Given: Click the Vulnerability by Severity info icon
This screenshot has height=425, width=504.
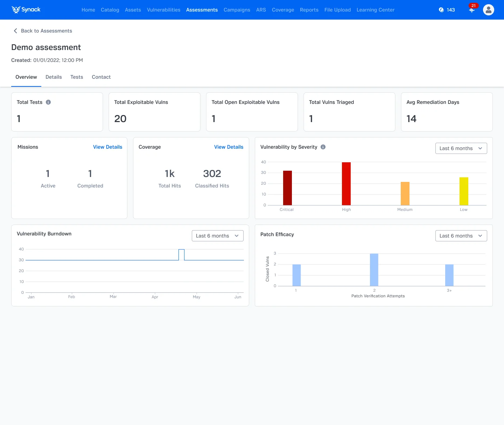Looking at the screenshot, I should click(323, 147).
